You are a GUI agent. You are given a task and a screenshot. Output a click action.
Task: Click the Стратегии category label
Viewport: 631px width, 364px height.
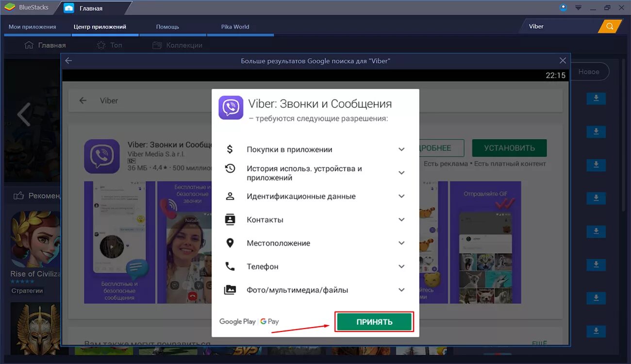(x=27, y=291)
